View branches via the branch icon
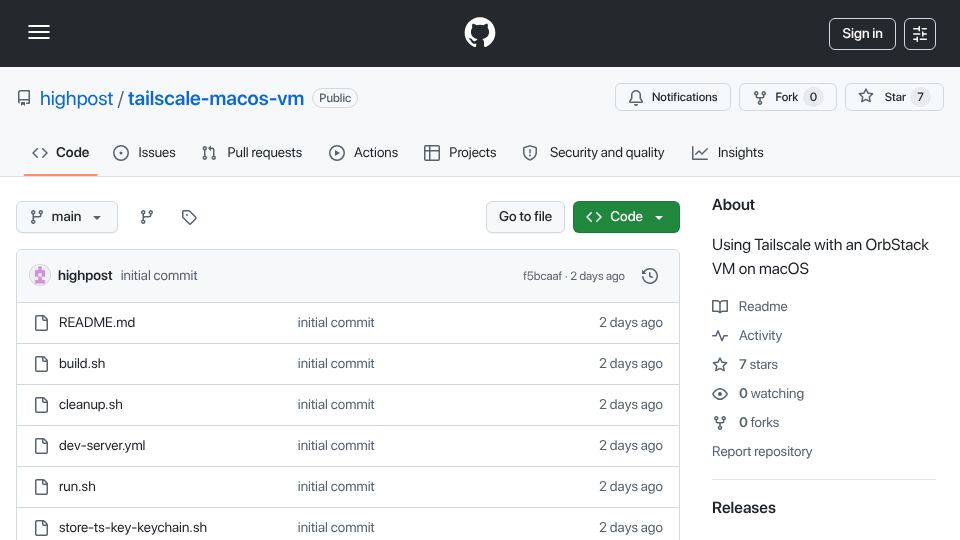Image resolution: width=960 pixels, height=540 pixels. 146,217
